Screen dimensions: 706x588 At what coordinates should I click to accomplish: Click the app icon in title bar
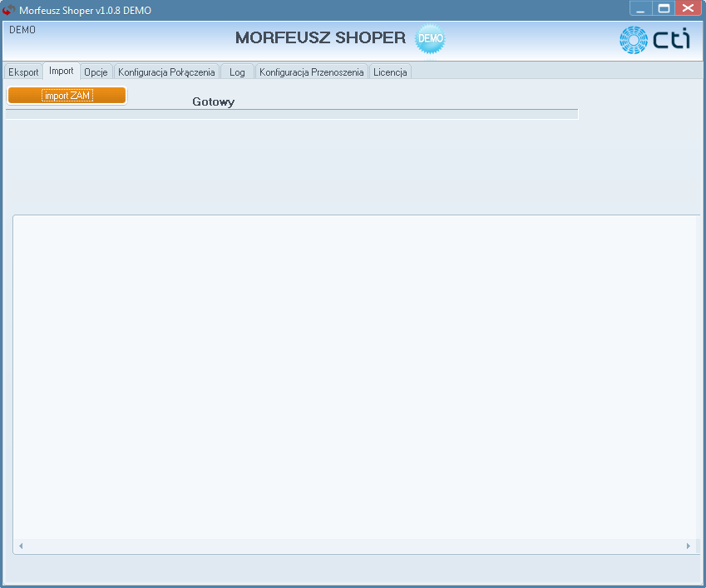tap(9, 10)
